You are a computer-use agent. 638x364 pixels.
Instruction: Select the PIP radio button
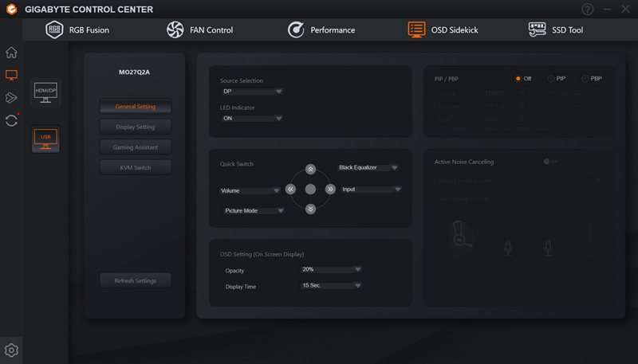pos(550,78)
